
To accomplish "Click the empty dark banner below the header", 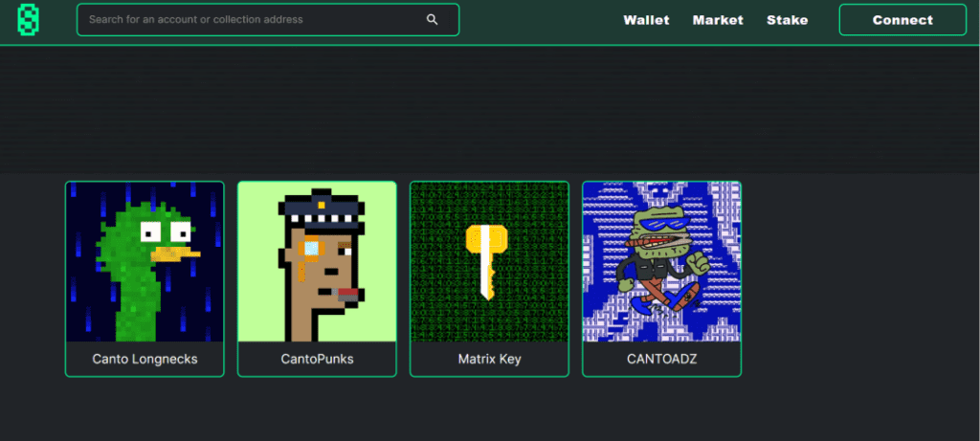I will tap(490, 109).
